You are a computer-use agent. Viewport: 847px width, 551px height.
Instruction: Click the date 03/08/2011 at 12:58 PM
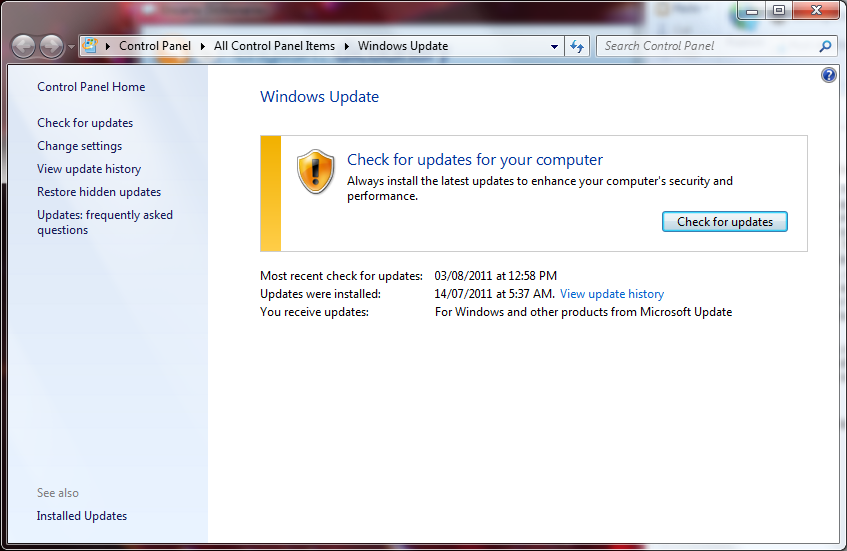tap(495, 276)
